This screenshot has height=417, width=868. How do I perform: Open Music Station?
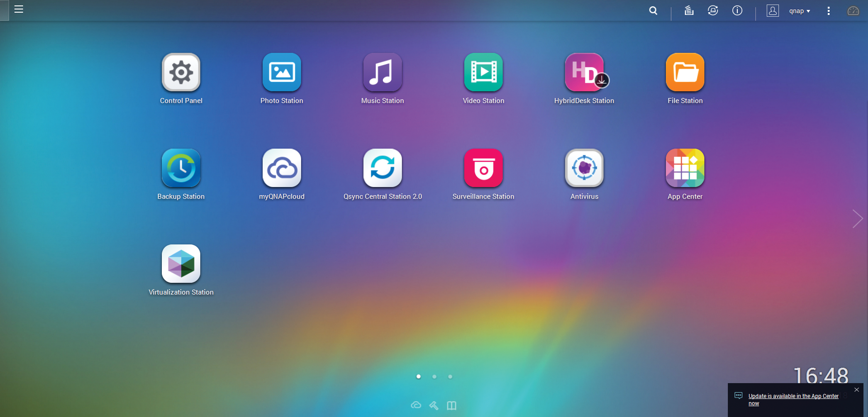[x=382, y=73]
